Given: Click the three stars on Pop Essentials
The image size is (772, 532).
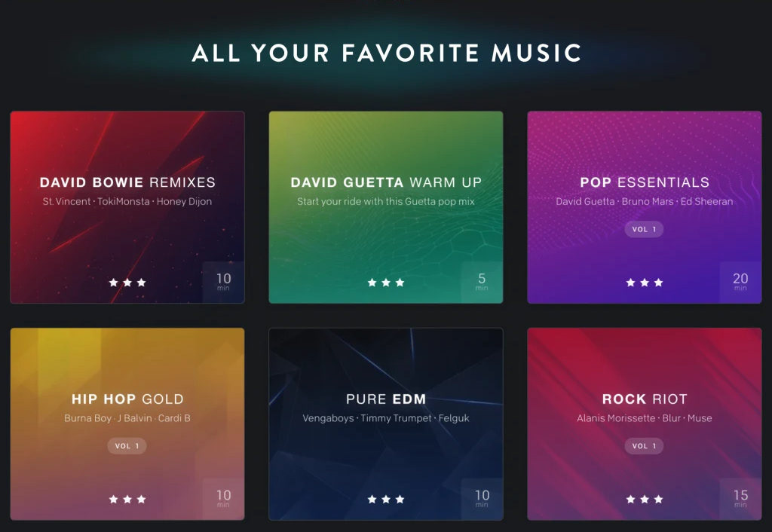Looking at the screenshot, I should coord(645,283).
